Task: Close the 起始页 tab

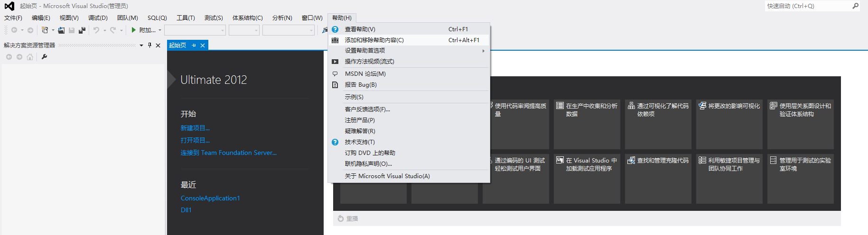Action: pyautogui.click(x=203, y=45)
